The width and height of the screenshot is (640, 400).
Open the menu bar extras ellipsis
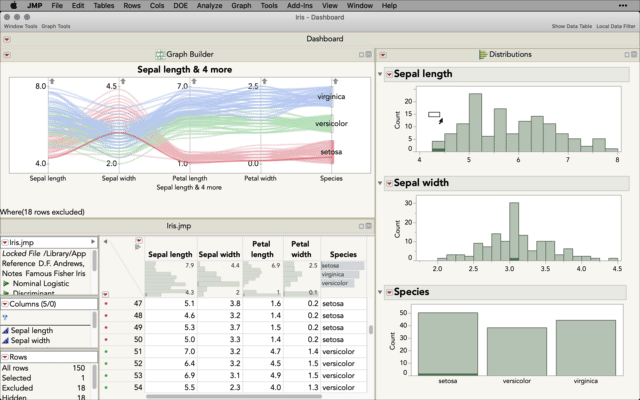click(x=623, y=5)
